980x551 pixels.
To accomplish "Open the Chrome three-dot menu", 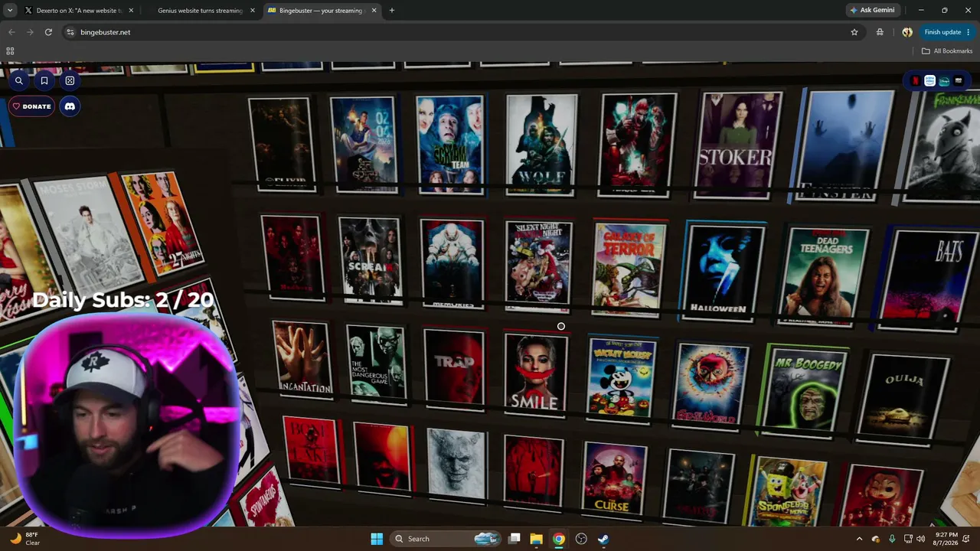I will [x=969, y=32].
